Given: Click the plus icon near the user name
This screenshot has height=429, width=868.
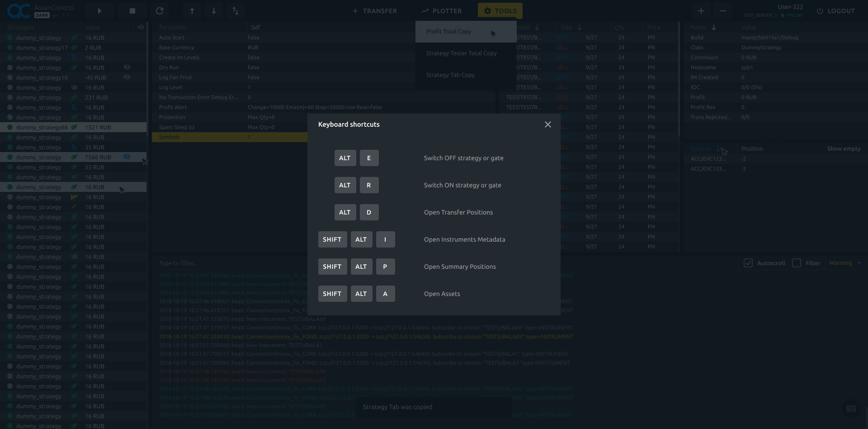Looking at the screenshot, I should [700, 10].
